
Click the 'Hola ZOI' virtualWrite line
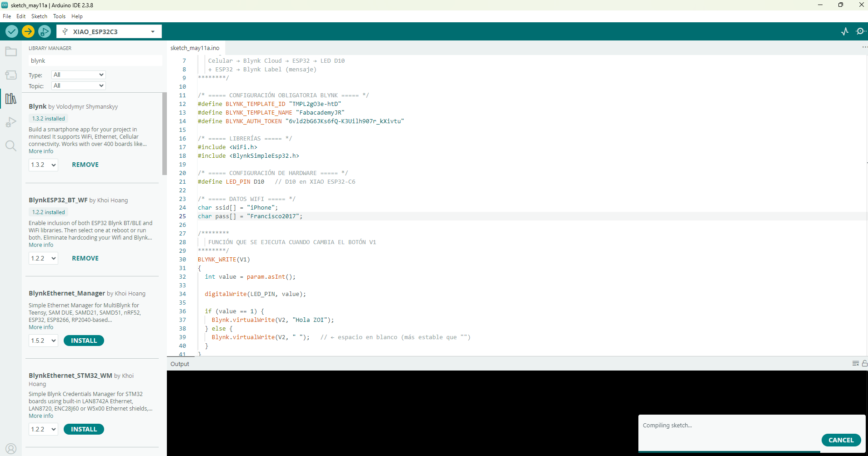coord(272,320)
